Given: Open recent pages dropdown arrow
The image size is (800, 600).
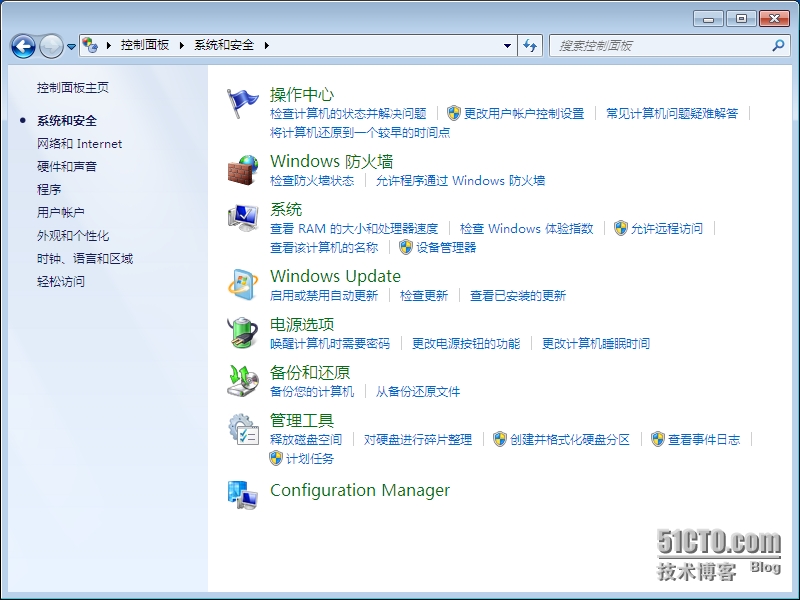Looking at the screenshot, I should 71,46.
